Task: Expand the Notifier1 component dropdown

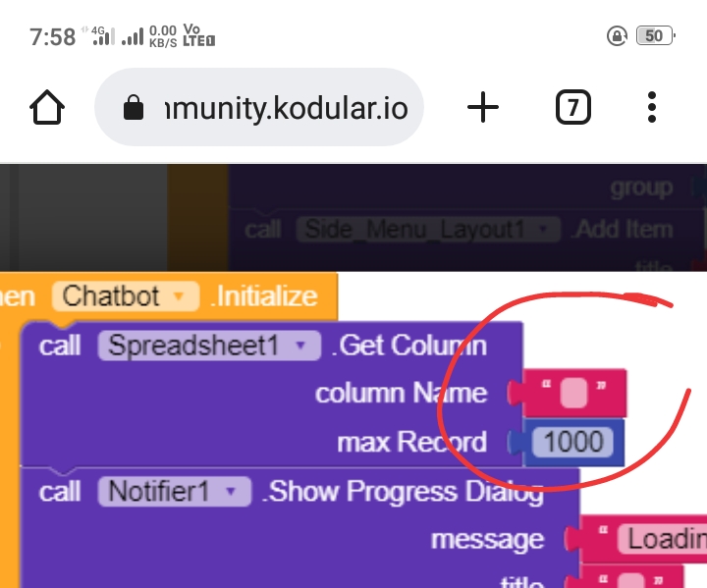Action: pos(175,491)
